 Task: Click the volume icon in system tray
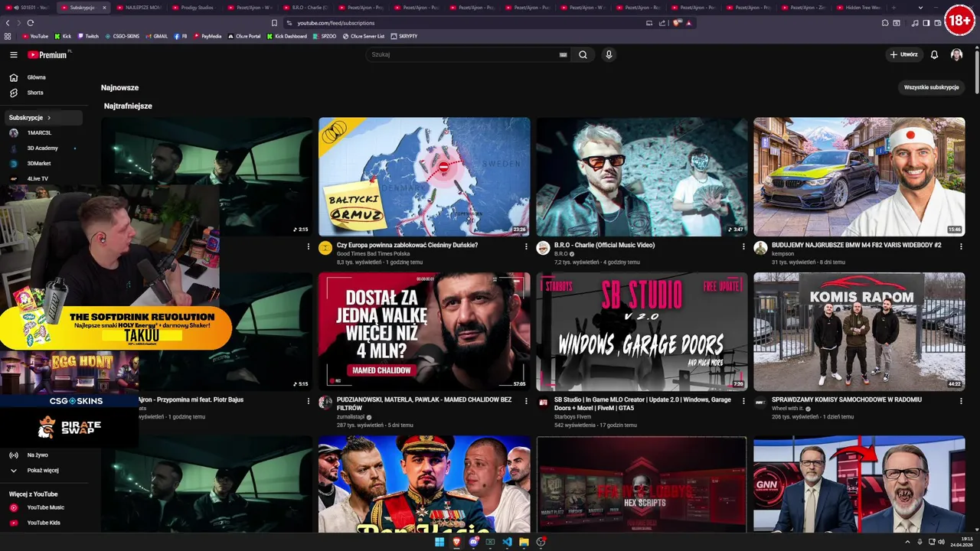click(941, 542)
